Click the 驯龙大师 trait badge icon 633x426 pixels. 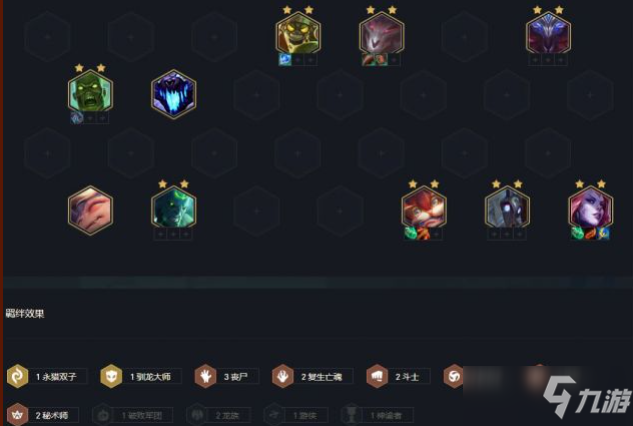[x=111, y=376]
